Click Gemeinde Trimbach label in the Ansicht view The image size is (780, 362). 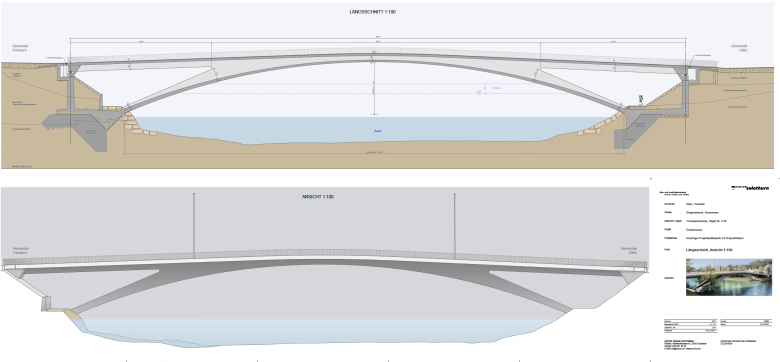pos(21,251)
